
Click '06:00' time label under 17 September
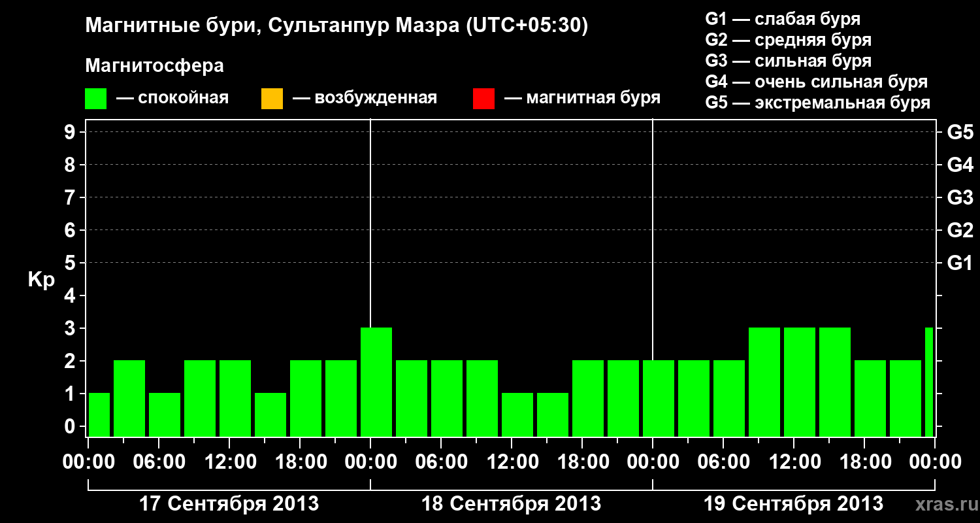tap(159, 462)
